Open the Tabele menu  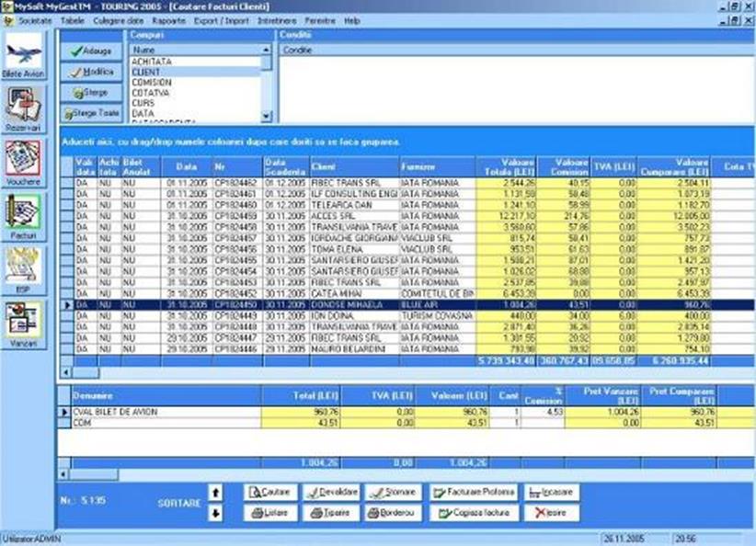click(73, 21)
